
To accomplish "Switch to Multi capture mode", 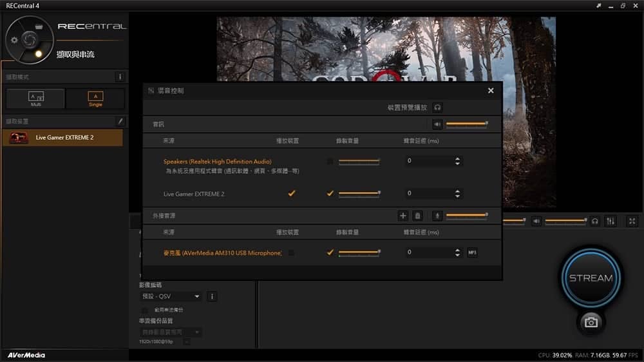I will [x=35, y=99].
